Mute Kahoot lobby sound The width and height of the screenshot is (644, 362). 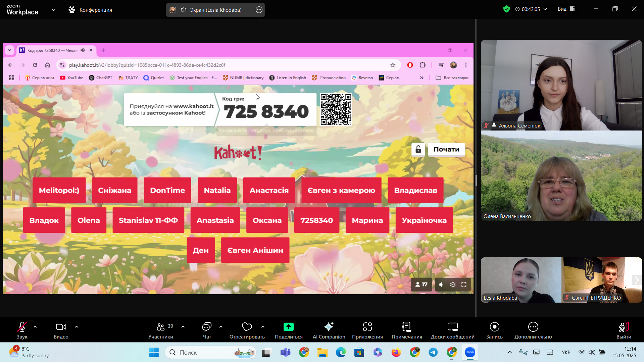click(x=441, y=285)
